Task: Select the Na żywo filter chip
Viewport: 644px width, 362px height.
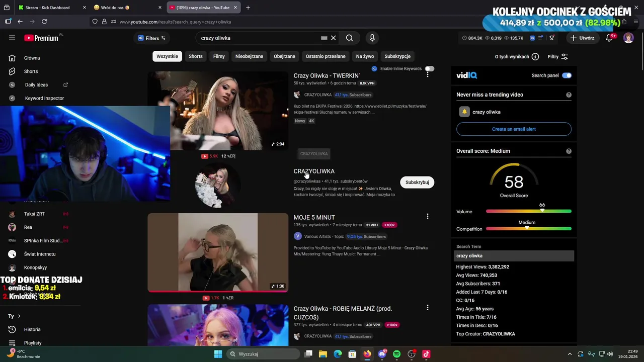Action: click(x=365, y=56)
